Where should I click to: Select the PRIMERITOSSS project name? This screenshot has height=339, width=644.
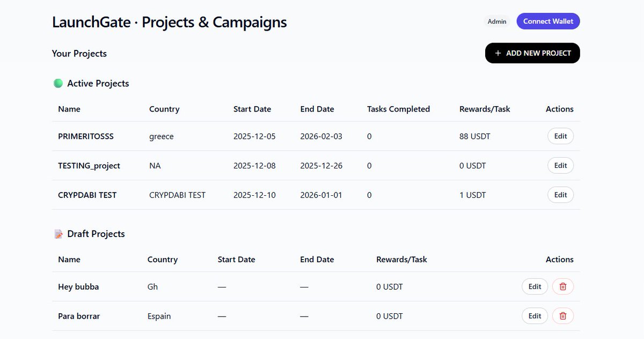pos(86,136)
